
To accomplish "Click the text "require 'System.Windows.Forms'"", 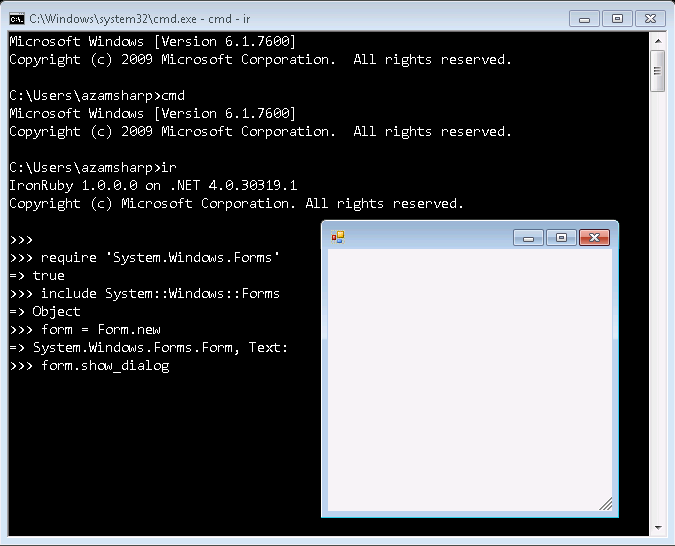I will pyautogui.click(x=160, y=257).
